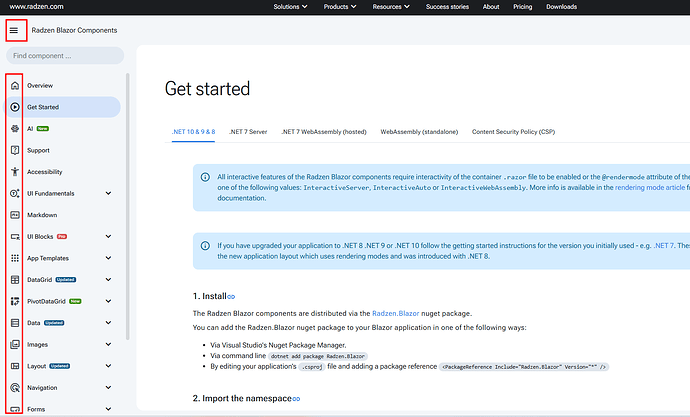Click the Accessibility icon in sidebar
Screen dimensions: 690x417
[14, 172]
